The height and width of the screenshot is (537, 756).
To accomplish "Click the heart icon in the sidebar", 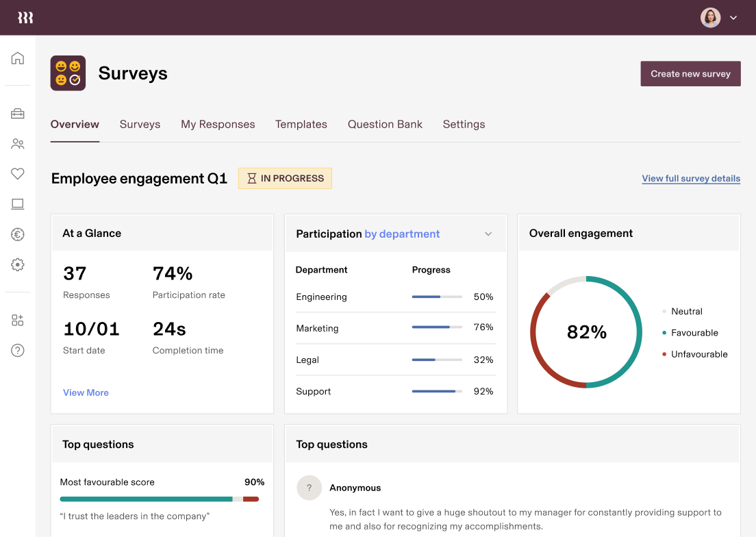I will [x=18, y=174].
